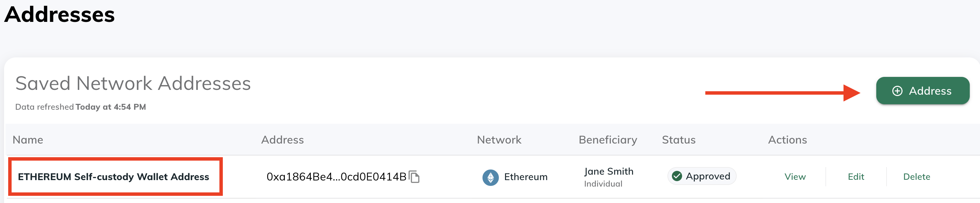Click the Name column header
The width and height of the screenshot is (980, 203).
(x=28, y=140)
